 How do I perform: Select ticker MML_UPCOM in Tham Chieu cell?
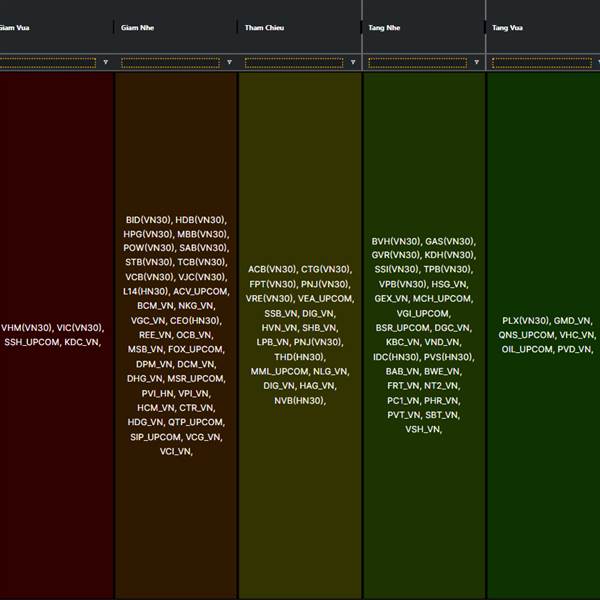pos(279,372)
